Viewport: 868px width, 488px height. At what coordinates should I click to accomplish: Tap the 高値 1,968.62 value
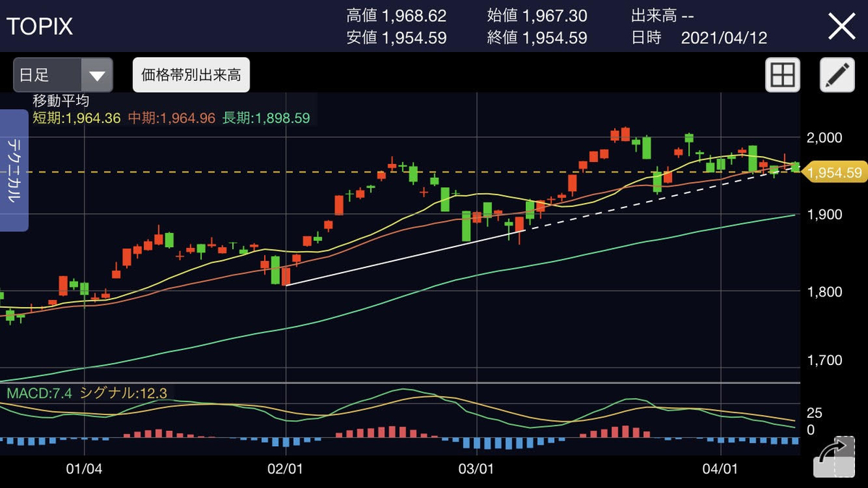point(396,16)
